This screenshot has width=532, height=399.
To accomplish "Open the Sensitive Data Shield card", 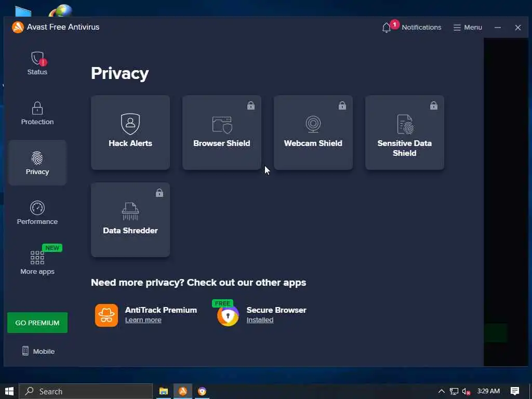I will (x=404, y=132).
